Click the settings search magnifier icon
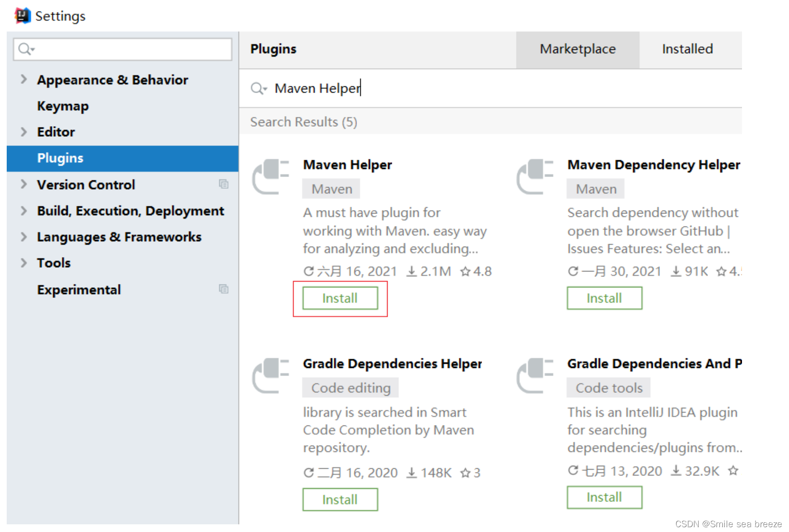The height and width of the screenshot is (532, 789). [26, 49]
